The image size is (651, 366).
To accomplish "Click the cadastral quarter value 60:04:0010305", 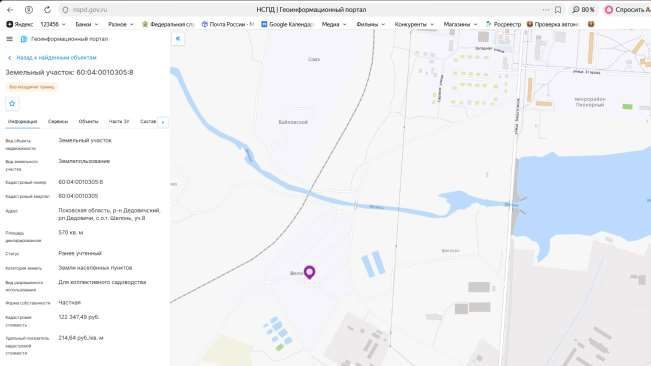I will 78,196.
